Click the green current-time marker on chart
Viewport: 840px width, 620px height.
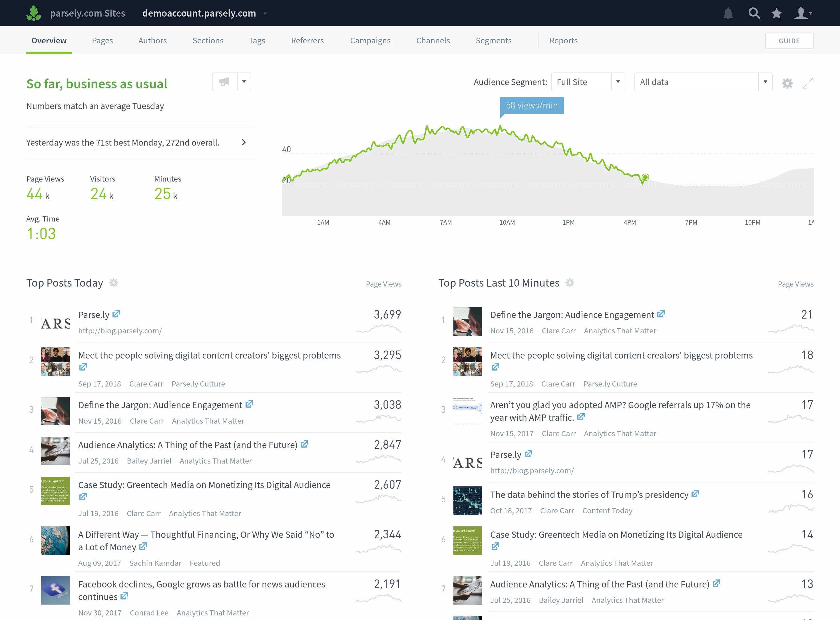(x=645, y=177)
